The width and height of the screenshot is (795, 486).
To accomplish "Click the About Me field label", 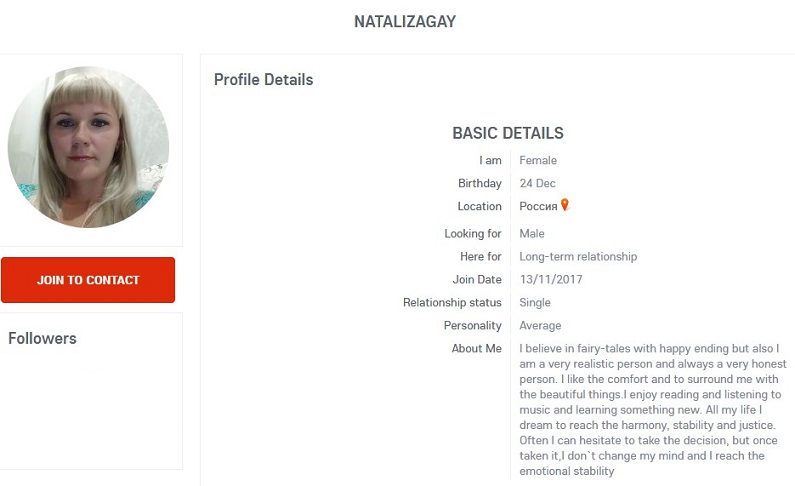I will tap(476, 349).
